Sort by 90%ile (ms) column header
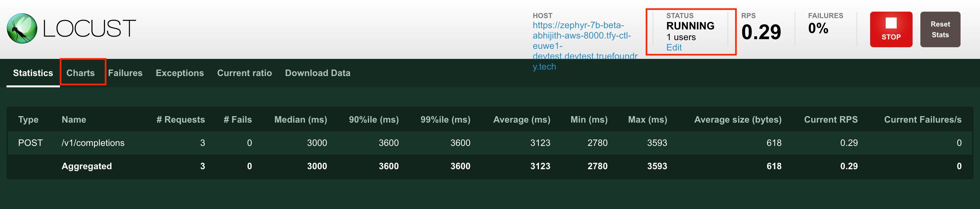The width and height of the screenshot is (980, 209). [x=374, y=120]
